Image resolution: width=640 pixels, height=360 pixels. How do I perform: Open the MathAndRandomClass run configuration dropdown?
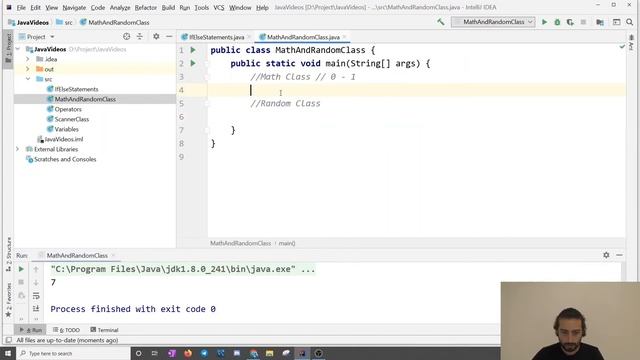(x=493, y=22)
